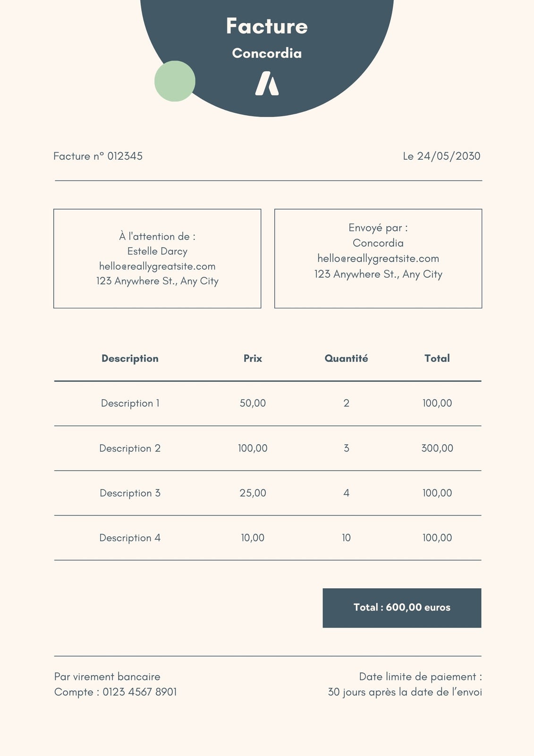Select the Description 2 row label

[x=130, y=448]
